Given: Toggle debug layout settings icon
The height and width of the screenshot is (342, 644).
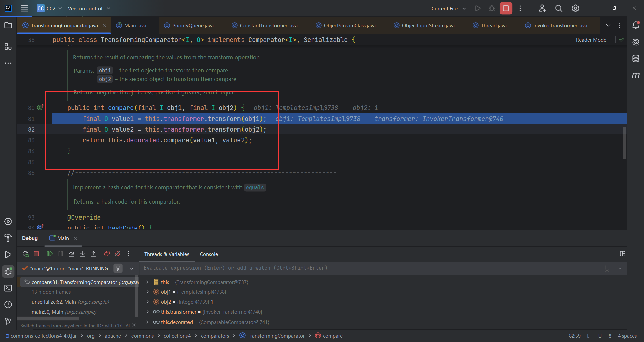Looking at the screenshot, I should point(623,254).
